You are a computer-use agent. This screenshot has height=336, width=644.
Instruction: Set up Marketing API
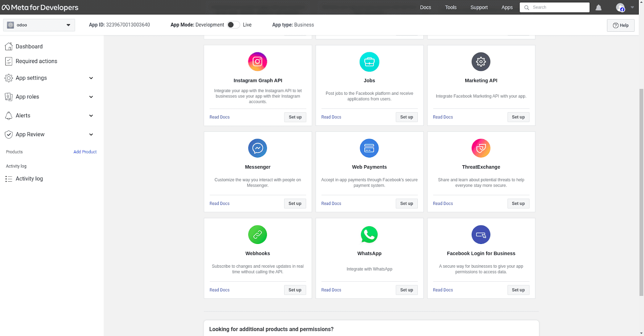[x=518, y=117]
